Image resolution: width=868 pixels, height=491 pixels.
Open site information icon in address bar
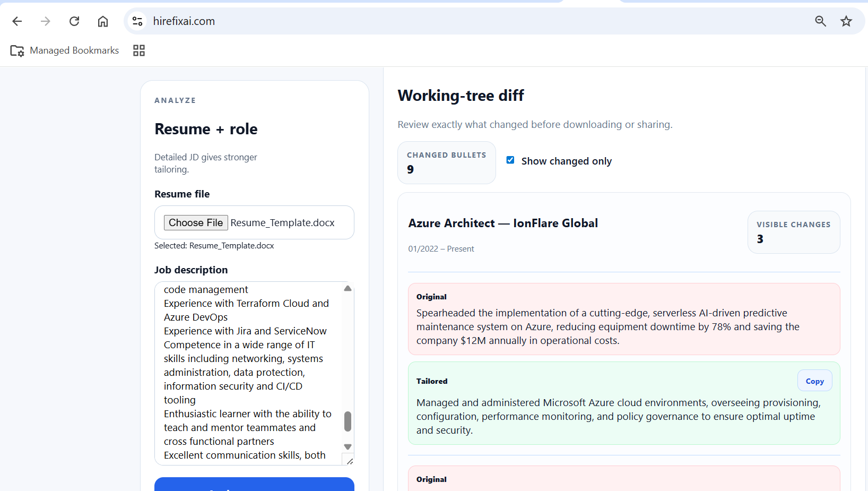click(x=137, y=21)
